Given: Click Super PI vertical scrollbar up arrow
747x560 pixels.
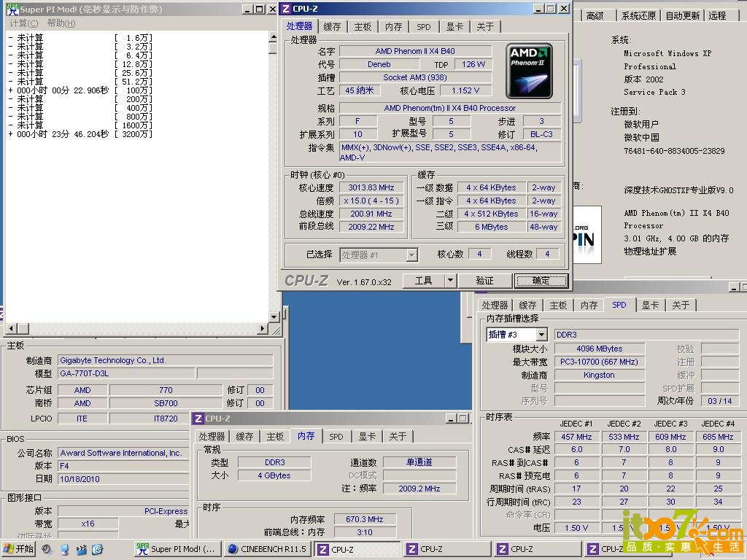Looking at the screenshot, I should 274,36.
